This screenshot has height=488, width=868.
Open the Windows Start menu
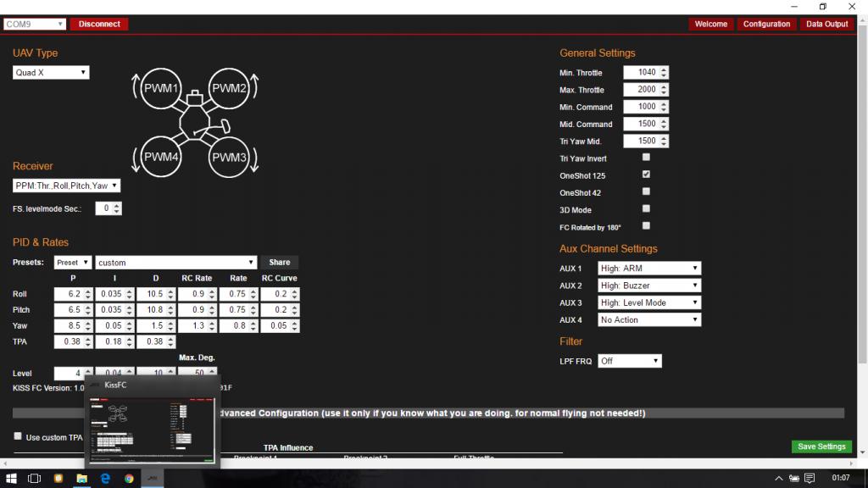point(11,479)
